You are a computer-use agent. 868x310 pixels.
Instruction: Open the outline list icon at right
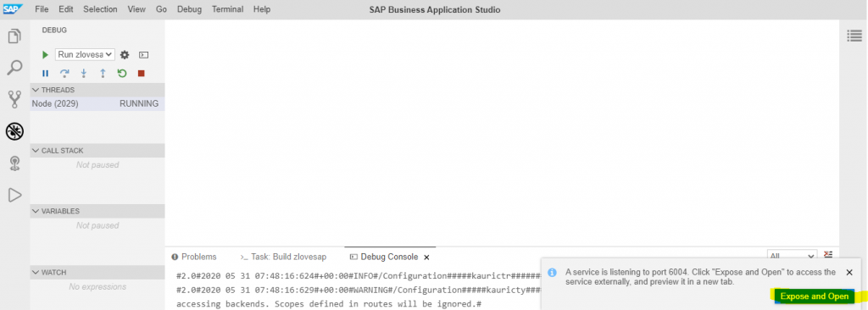point(854,36)
